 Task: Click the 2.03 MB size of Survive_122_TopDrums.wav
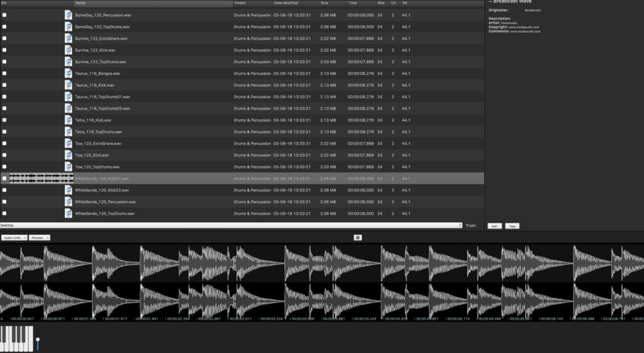coord(328,62)
